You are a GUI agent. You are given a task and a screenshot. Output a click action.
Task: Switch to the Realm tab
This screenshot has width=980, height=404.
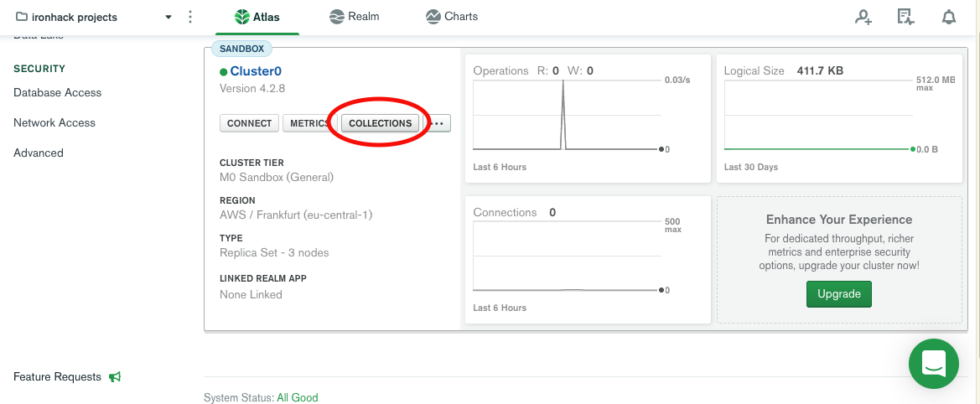(x=355, y=17)
